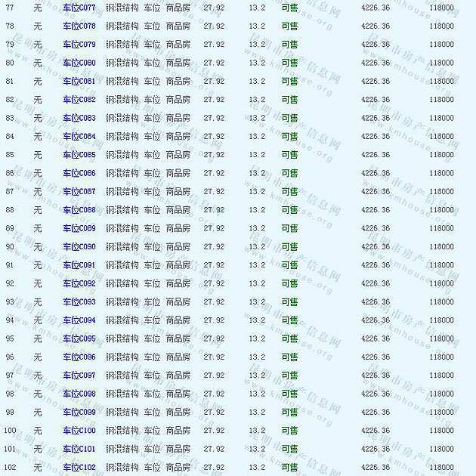Open the 车位C077 parking space link
Screen dimensions: 476x476
[x=79, y=8]
